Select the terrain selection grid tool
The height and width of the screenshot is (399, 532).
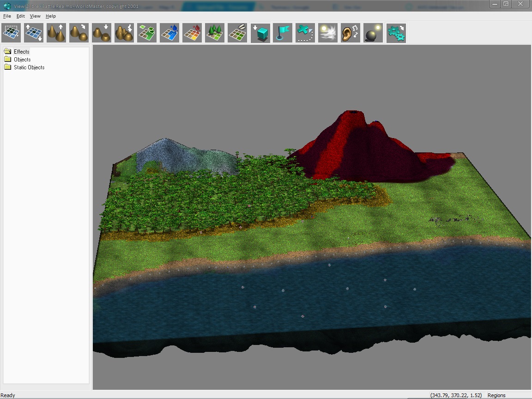tap(11, 33)
